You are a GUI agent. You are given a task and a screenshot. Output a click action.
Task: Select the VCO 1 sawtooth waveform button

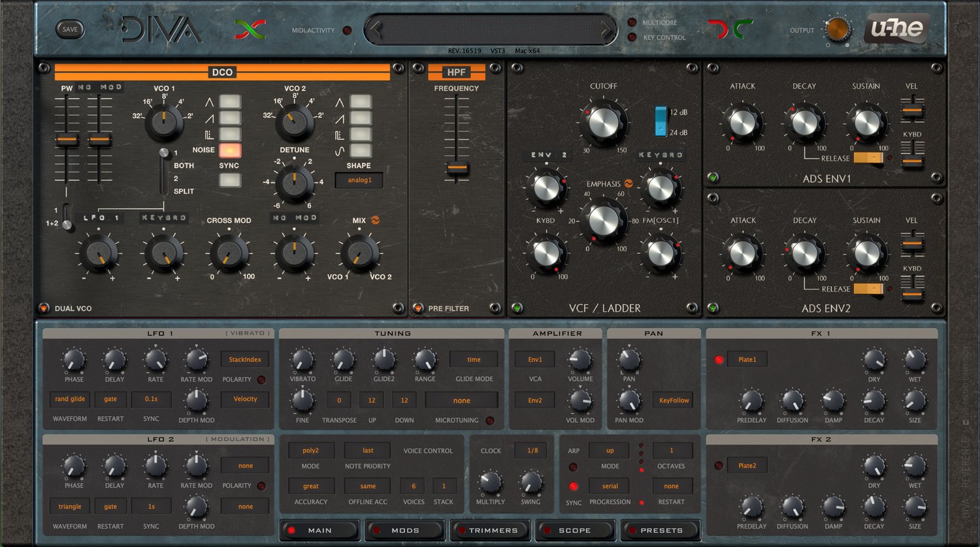click(230, 118)
